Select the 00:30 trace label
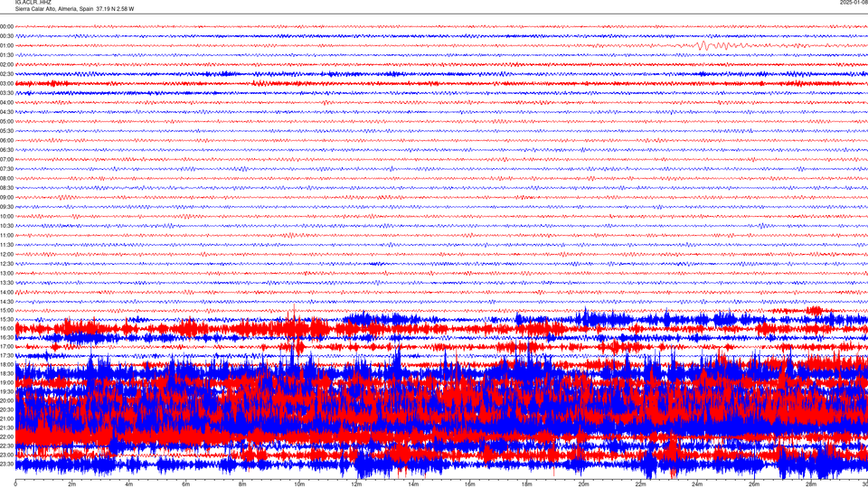 click(6, 36)
